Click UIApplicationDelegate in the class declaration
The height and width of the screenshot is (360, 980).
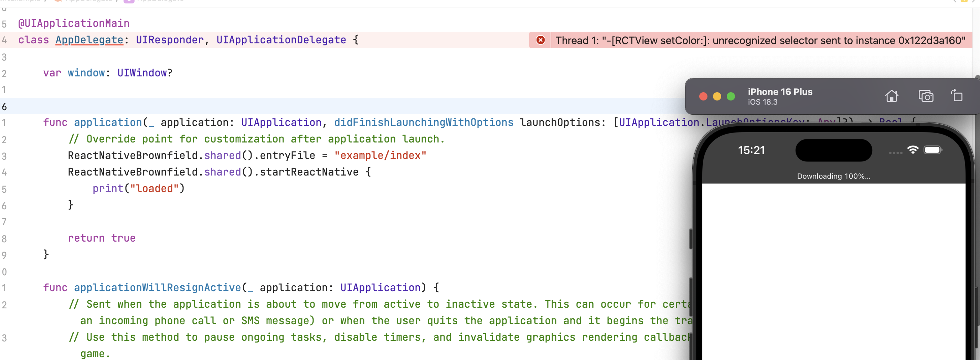281,40
